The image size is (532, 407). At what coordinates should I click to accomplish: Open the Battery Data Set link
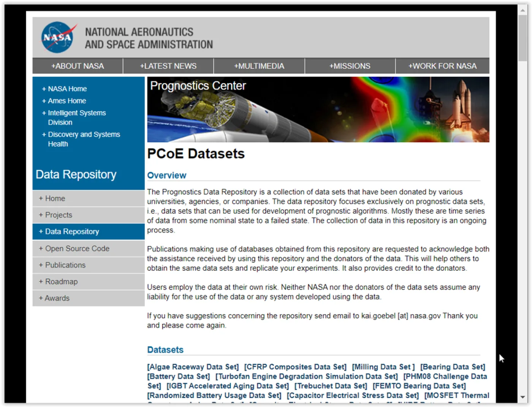click(179, 376)
